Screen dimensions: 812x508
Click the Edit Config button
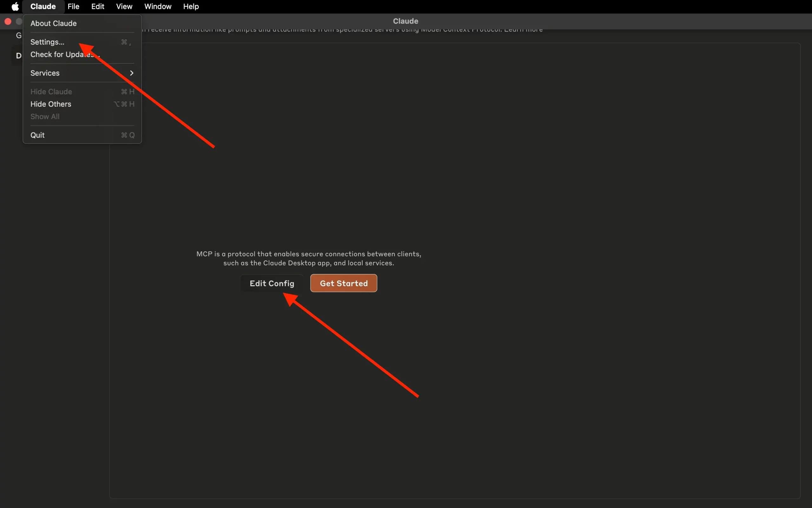coord(272,283)
